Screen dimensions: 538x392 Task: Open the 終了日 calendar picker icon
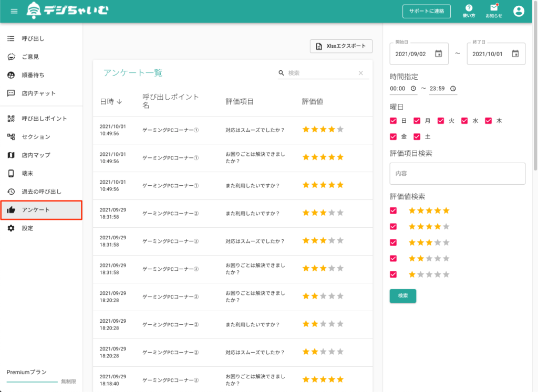[x=515, y=54]
